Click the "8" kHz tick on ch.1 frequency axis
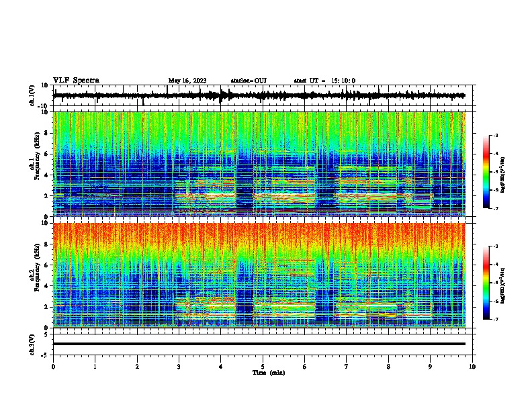This screenshot has height=411, width=532. 46,133
